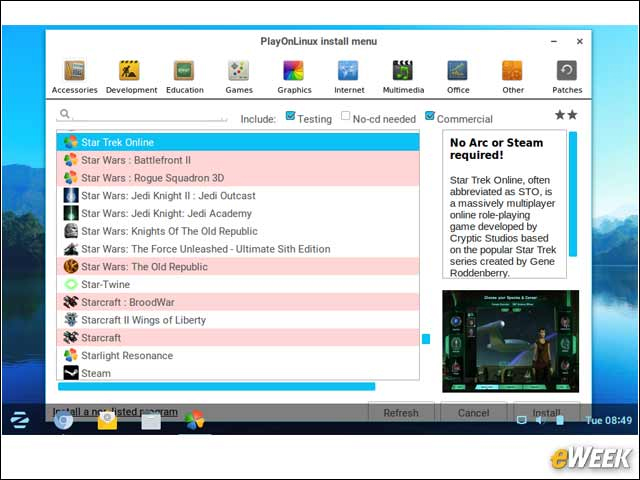Viewport: 640px width, 480px height.
Task: Select Starlight Resonance entry
Action: point(238,355)
